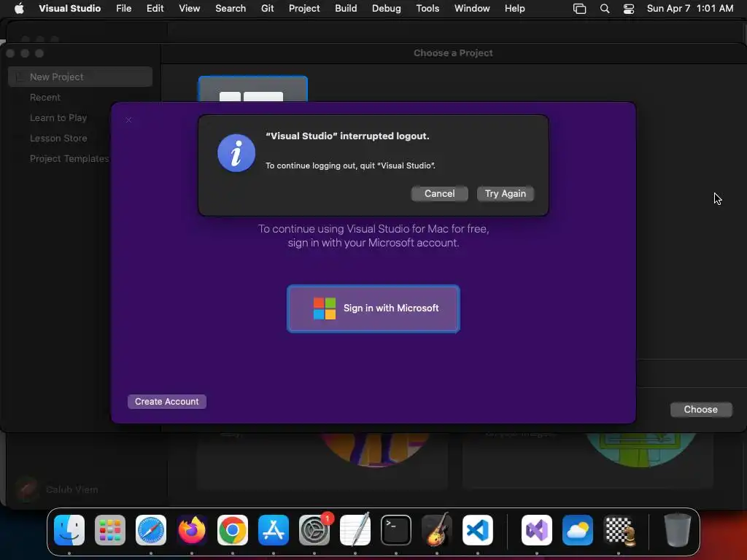
Task: Open the Apple menu
Action: pos(19,8)
